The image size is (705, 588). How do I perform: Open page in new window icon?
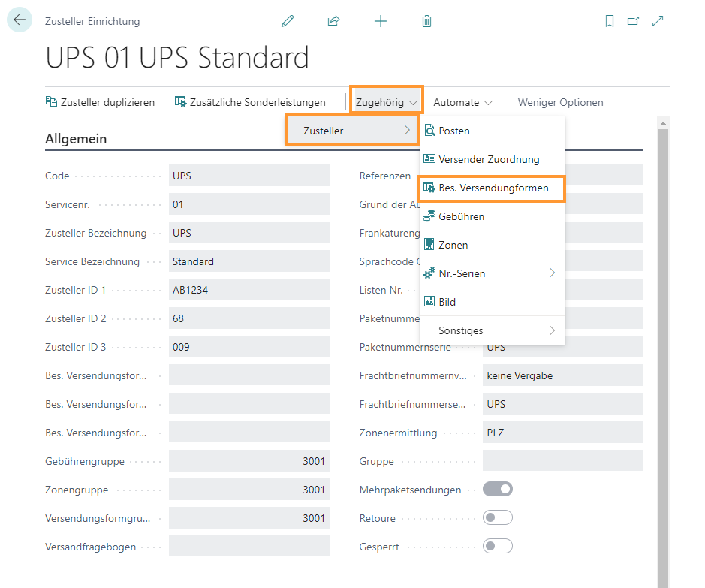633,21
